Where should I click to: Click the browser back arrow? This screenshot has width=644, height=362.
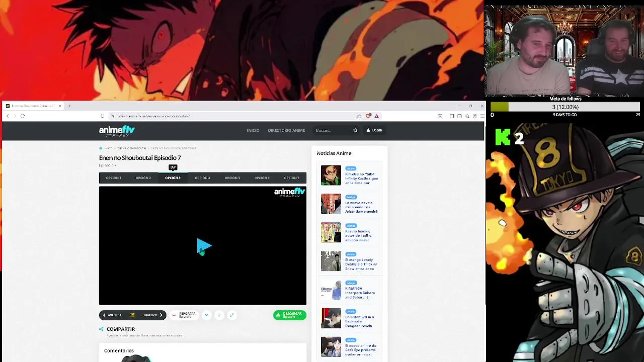pyautogui.click(x=8, y=116)
